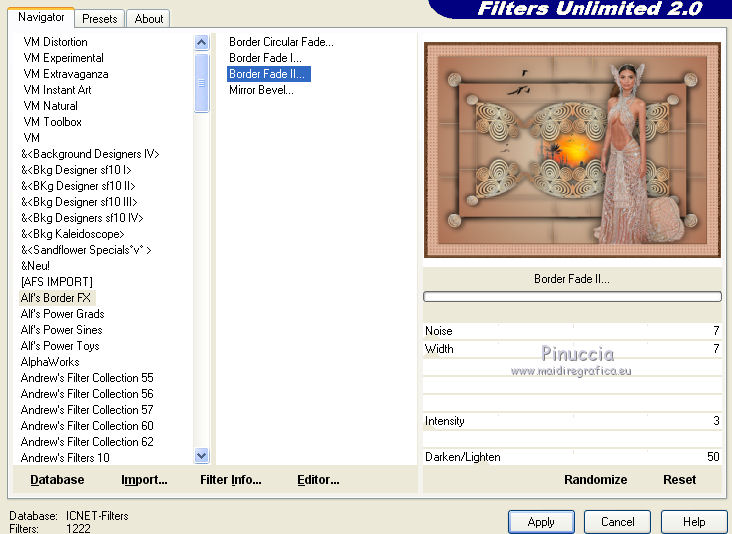Click the progress bar under the preview
The height and width of the screenshot is (534, 732).
tap(572, 296)
